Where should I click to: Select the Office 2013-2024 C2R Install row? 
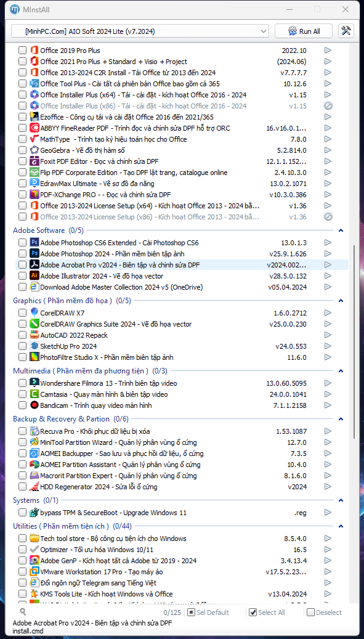[182, 73]
